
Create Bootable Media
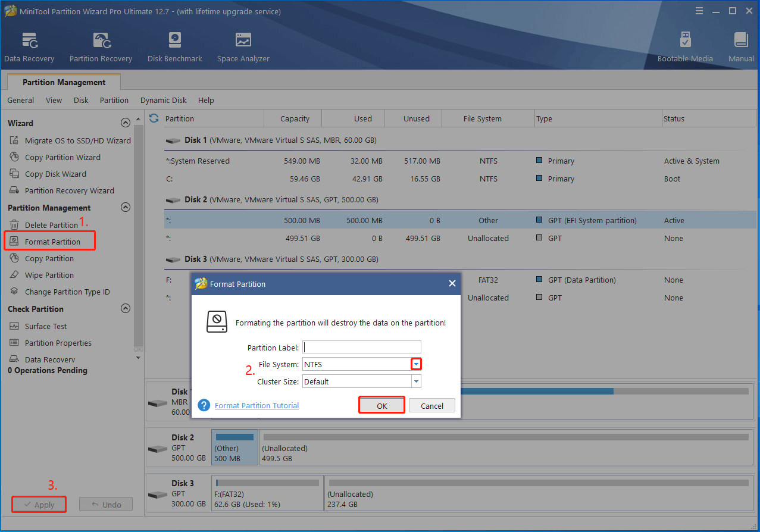click(685, 48)
